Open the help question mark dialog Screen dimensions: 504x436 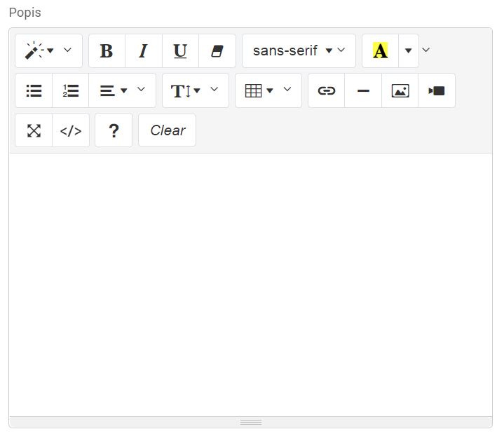pyautogui.click(x=114, y=130)
